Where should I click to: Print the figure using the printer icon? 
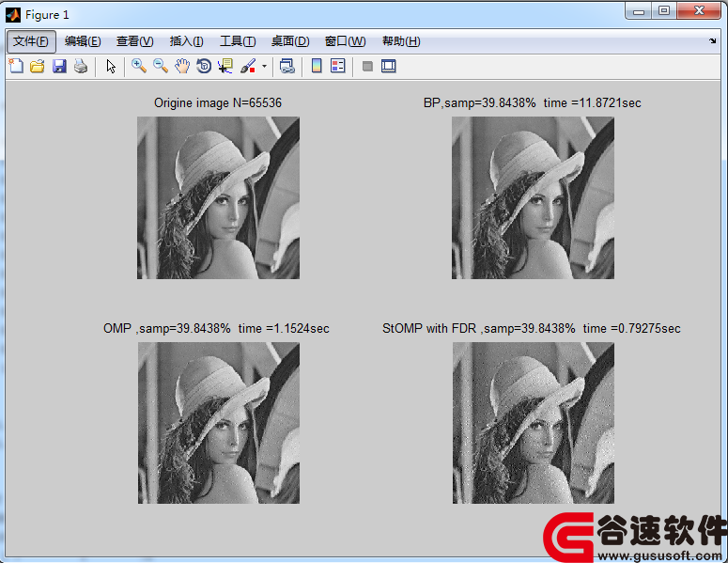pyautogui.click(x=81, y=66)
